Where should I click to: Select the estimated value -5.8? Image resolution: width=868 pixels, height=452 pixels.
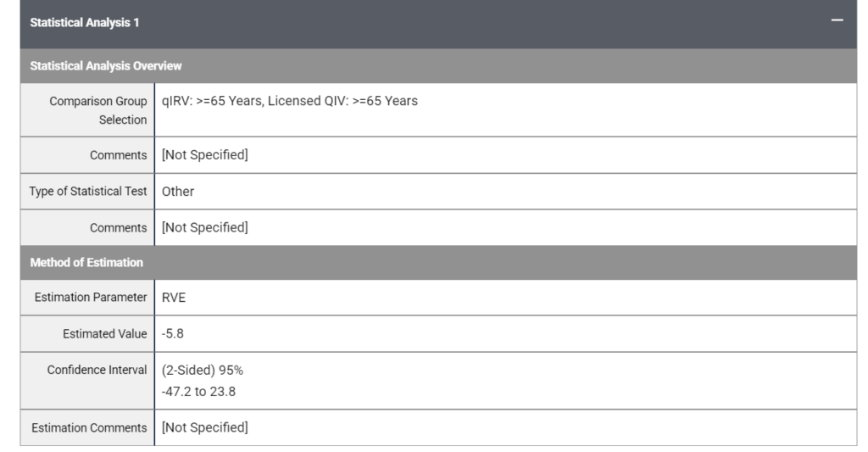point(175,333)
